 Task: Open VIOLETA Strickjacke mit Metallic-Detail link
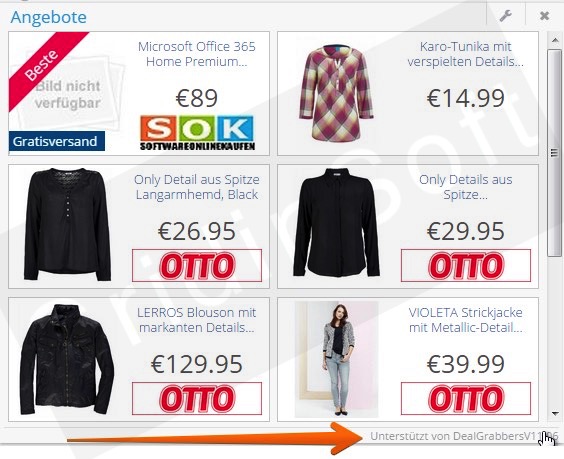465,320
